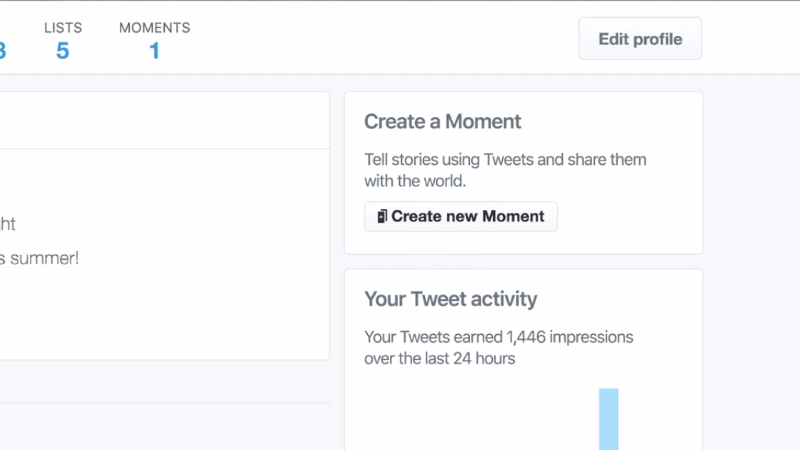This screenshot has height=450, width=800.
Task: Click the "with the world." text line
Action: click(x=415, y=182)
